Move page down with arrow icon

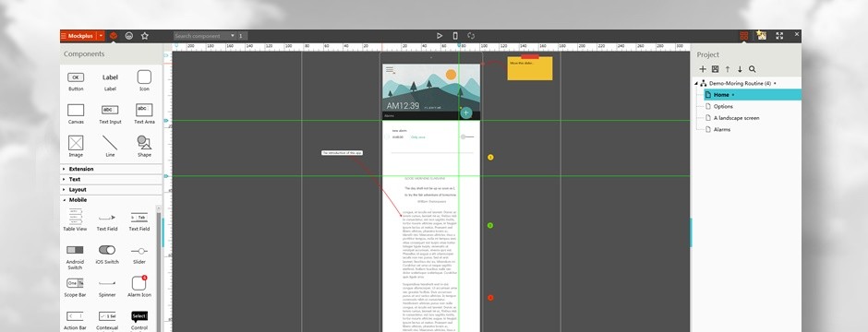(740, 69)
